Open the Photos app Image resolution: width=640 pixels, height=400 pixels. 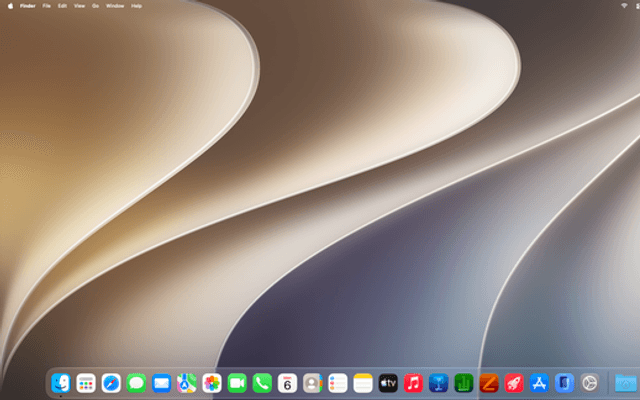pyautogui.click(x=212, y=383)
